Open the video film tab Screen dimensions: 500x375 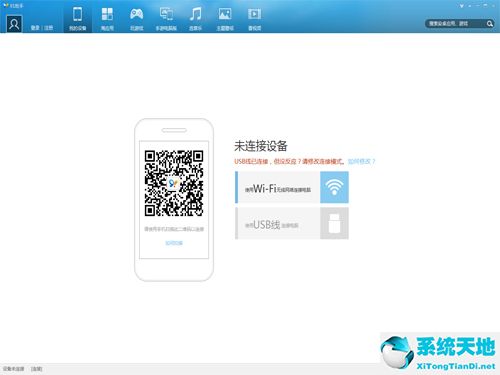(254, 19)
